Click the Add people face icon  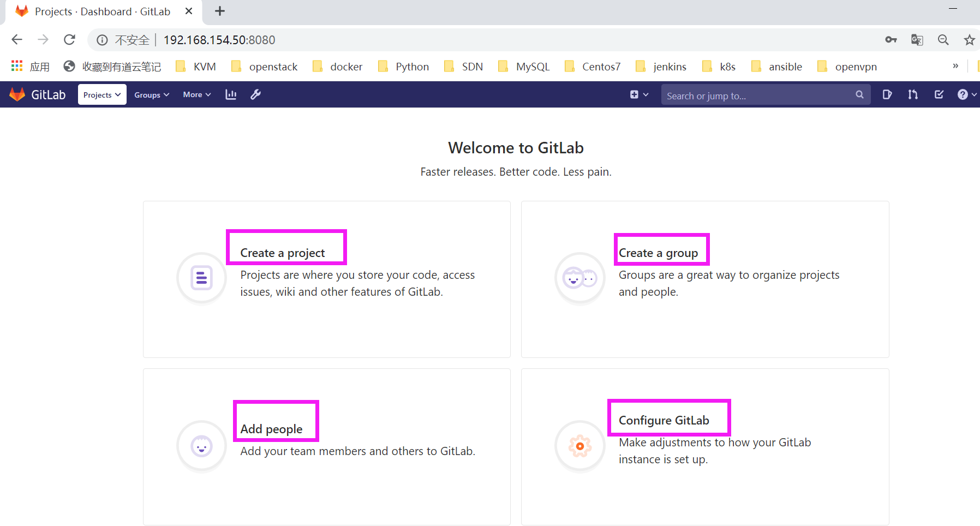pos(201,446)
